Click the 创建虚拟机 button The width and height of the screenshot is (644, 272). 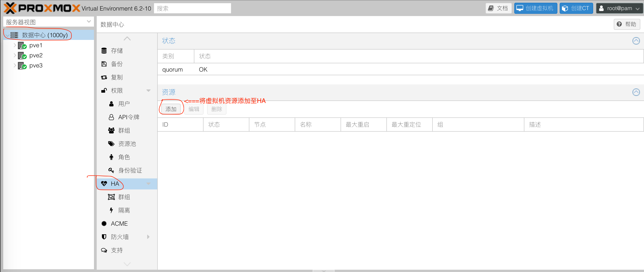(536, 8)
